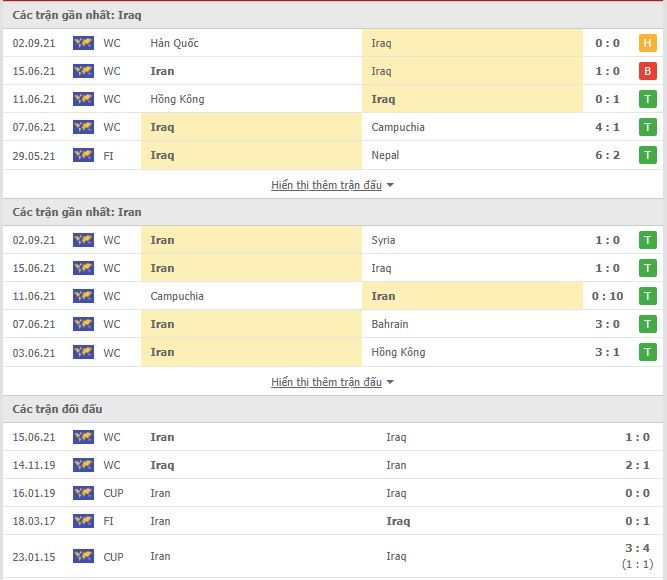This screenshot has height=580, width=667.
Task: Click the green T badge for Iran vs Hồng Kông
Action: [x=647, y=352]
